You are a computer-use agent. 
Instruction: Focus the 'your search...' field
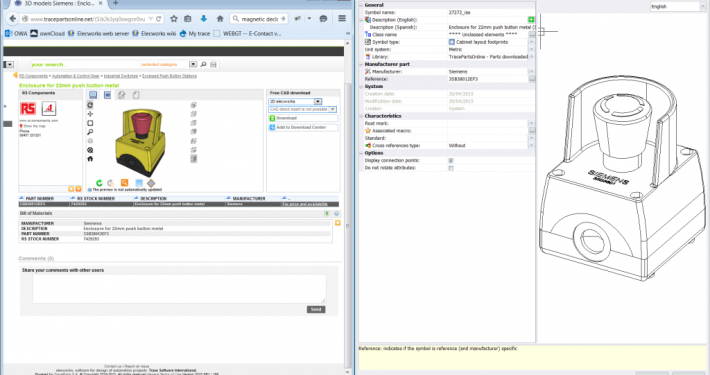pyautogui.click(x=85, y=65)
